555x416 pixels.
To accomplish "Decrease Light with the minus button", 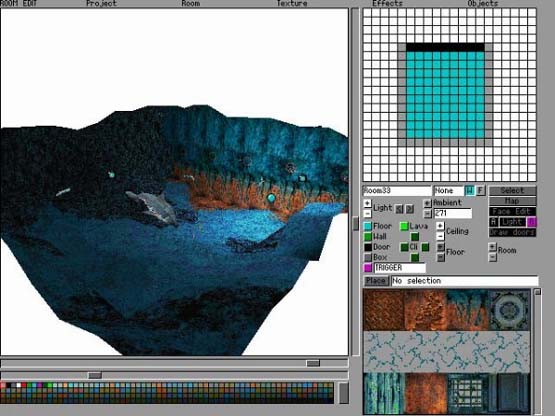I will click(367, 213).
